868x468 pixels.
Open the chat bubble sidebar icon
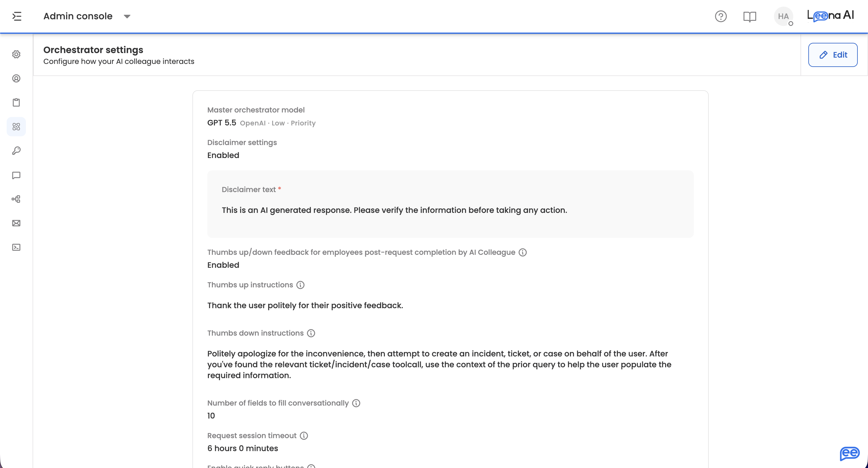point(16,175)
